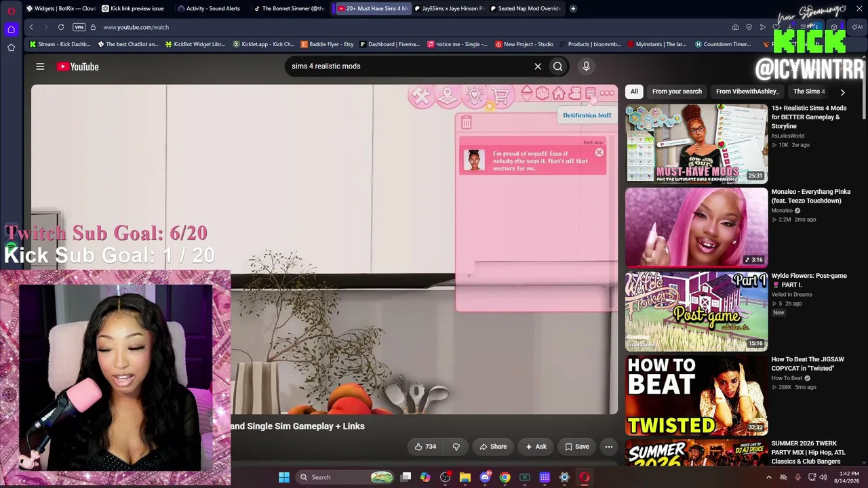Open more actions menu under the video

(609, 447)
